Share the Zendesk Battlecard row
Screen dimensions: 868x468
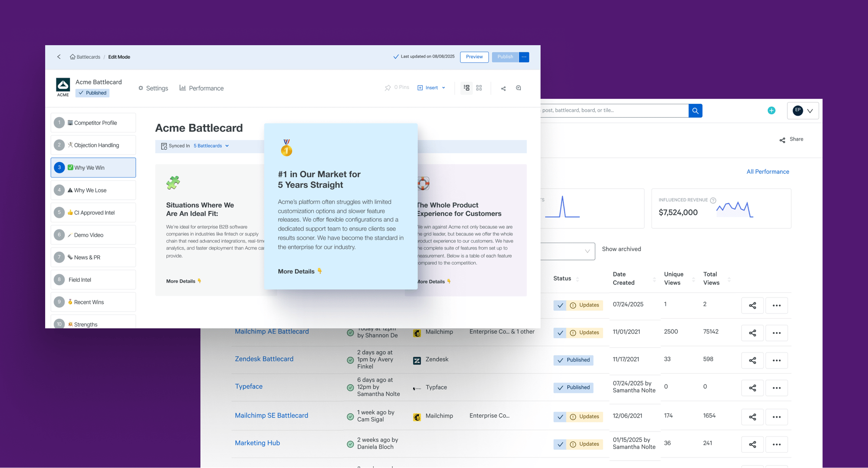pyautogui.click(x=752, y=360)
